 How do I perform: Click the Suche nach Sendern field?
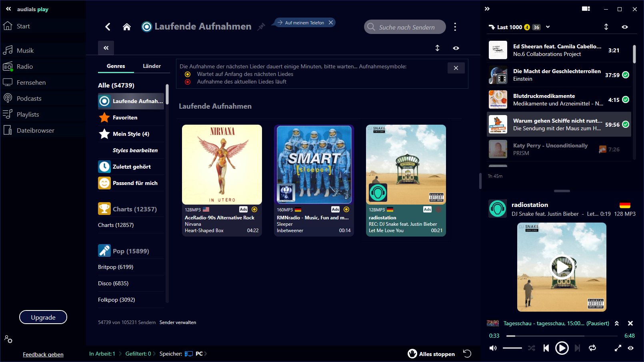coord(405,27)
